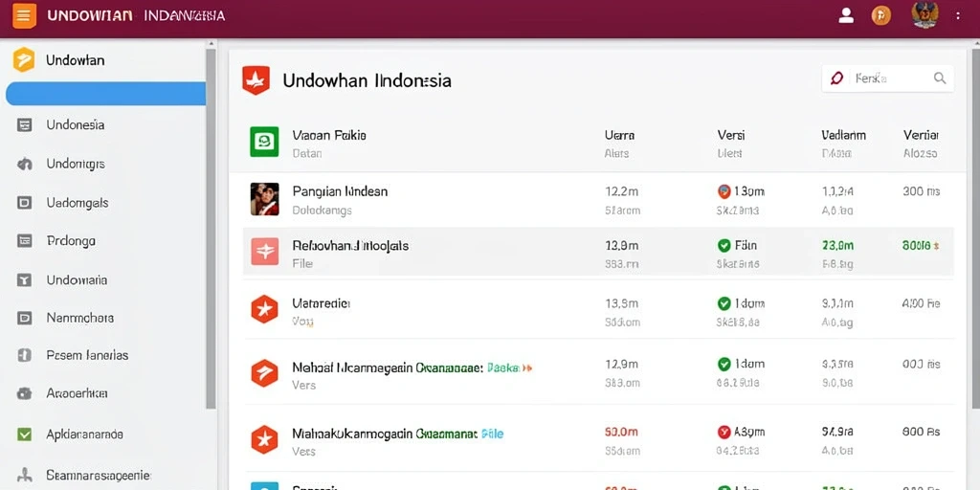Click the icon beside Nanmohara
This screenshot has height=490, width=980.
point(24,318)
